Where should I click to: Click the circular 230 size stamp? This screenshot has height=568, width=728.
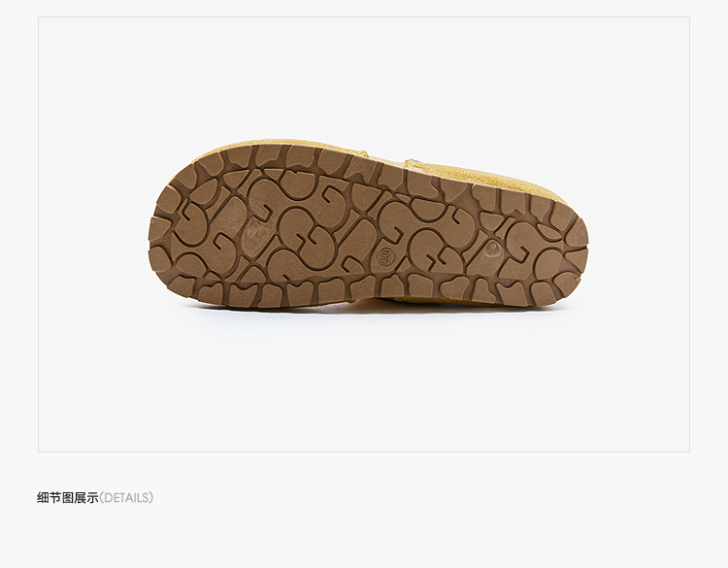click(386, 255)
